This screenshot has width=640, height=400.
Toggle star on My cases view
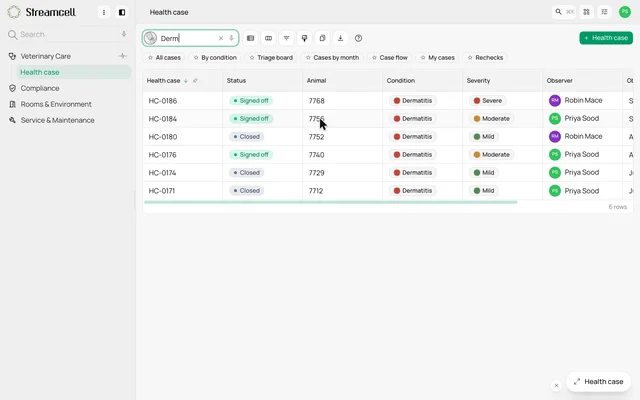click(423, 58)
